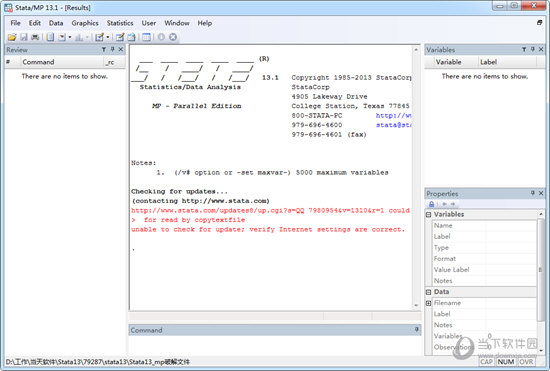Click the stata@ email link in Results
Viewport: 550px width, 371px height.
coord(393,125)
